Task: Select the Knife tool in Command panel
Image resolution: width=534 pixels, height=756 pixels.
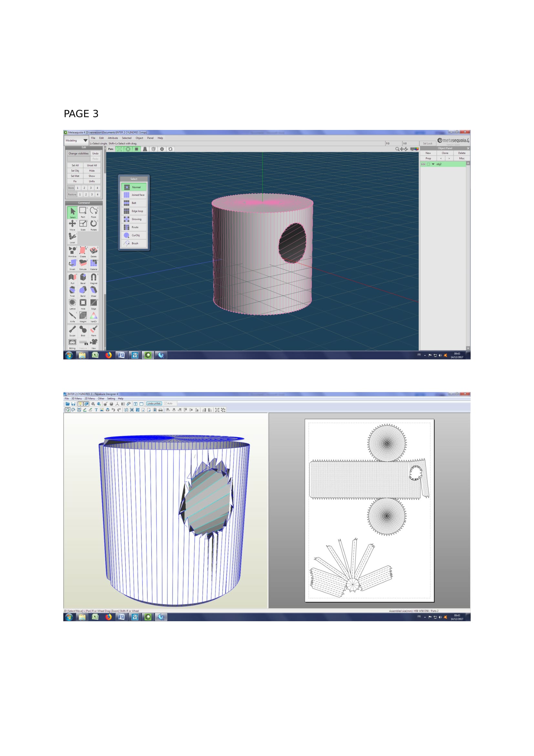Action: point(72,316)
